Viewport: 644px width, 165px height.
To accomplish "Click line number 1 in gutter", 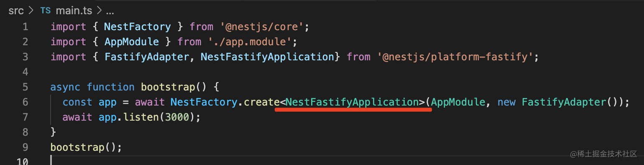I will [25, 27].
